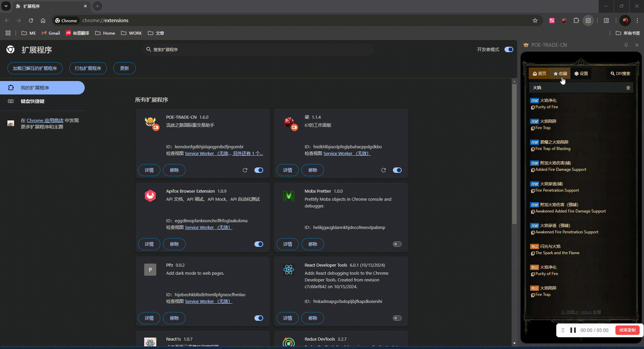The height and width of the screenshot is (349, 644).
Task: Open the ME bookmarks folder
Action: [x=29, y=33]
